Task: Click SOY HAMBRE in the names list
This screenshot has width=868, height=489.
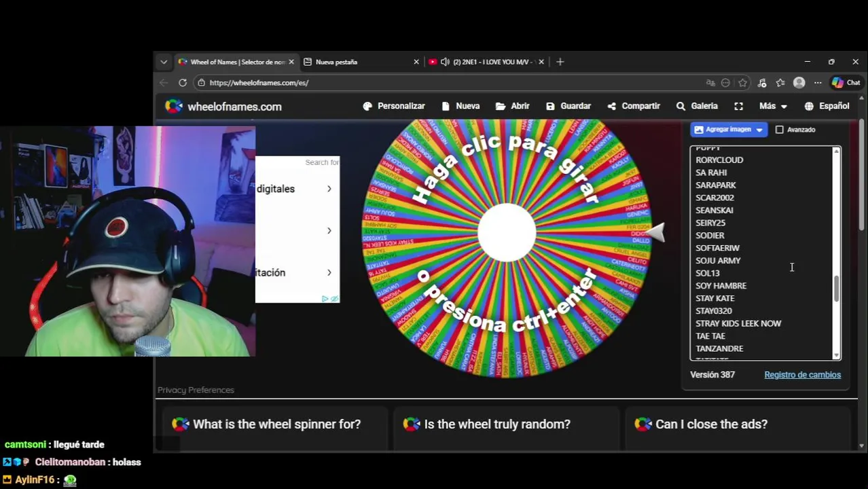Action: [721, 285]
